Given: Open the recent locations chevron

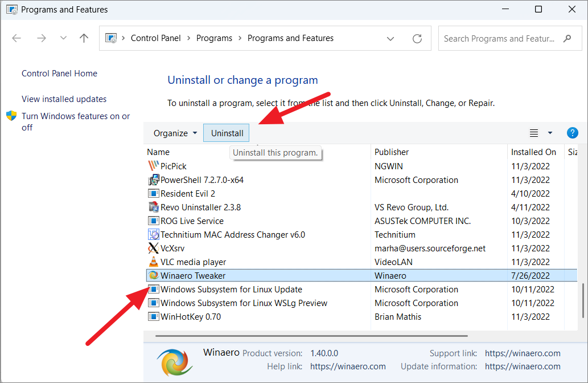Looking at the screenshot, I should point(63,38).
